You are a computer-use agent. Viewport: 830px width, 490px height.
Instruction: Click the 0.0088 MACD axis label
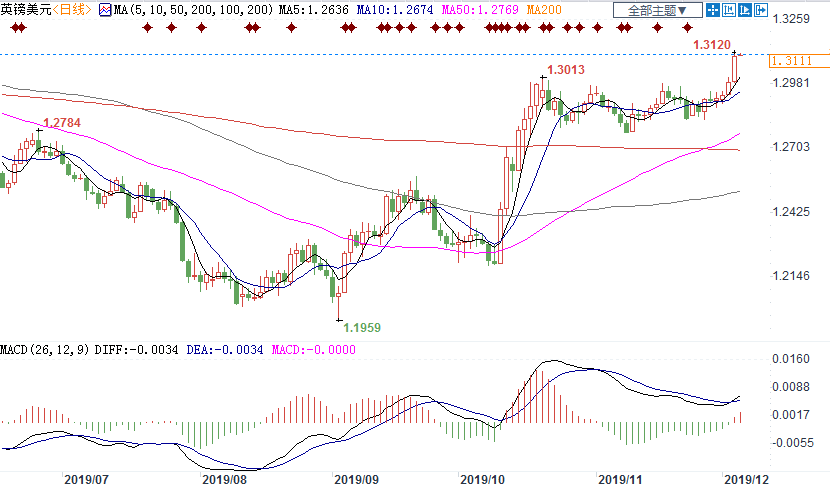click(x=791, y=387)
